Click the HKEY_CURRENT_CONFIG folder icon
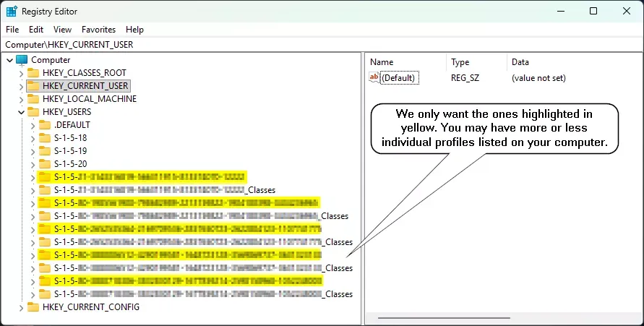The image size is (644, 326). (x=33, y=307)
